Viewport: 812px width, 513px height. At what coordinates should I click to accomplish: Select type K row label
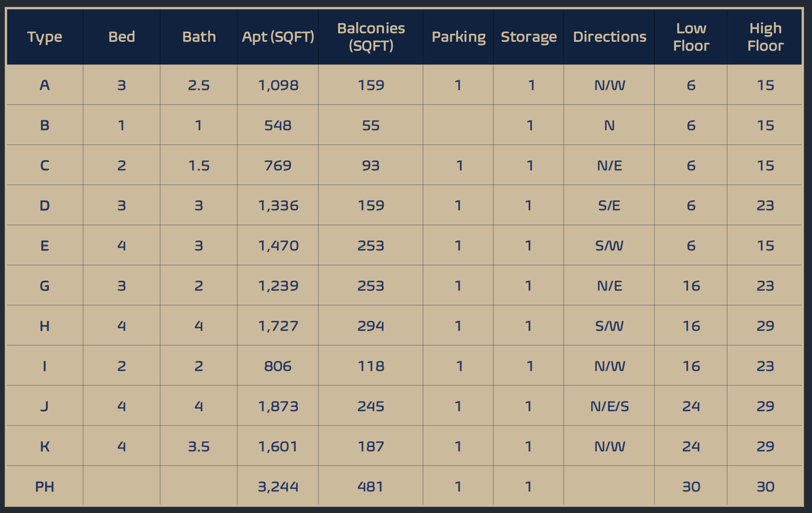click(x=44, y=446)
